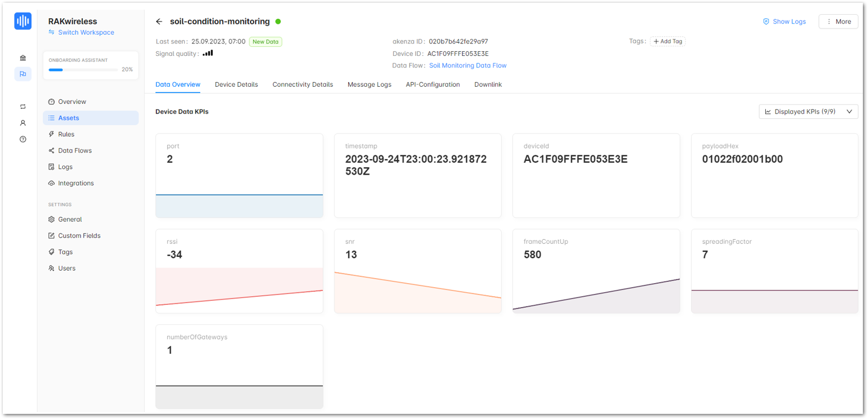Open the port KPI card
Screen dimensions: 868x419
tap(239, 176)
